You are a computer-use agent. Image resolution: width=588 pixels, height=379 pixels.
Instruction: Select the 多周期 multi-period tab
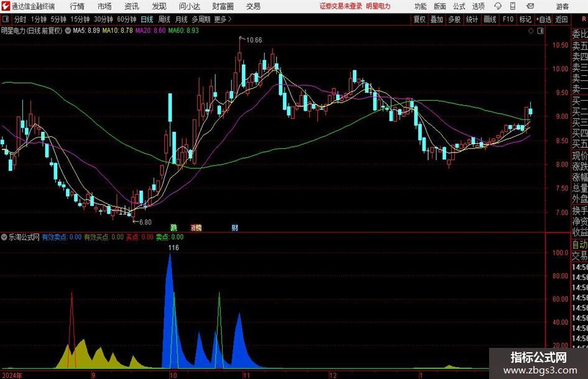tap(201, 19)
